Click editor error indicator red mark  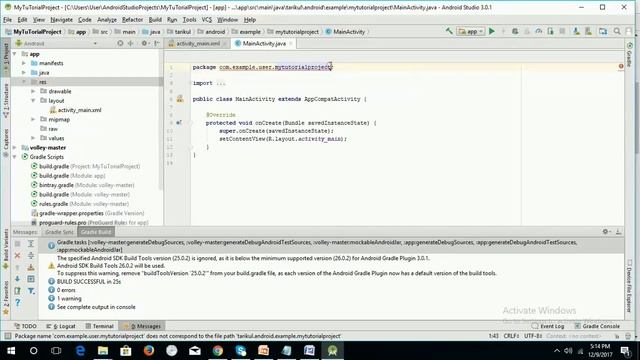point(621,66)
